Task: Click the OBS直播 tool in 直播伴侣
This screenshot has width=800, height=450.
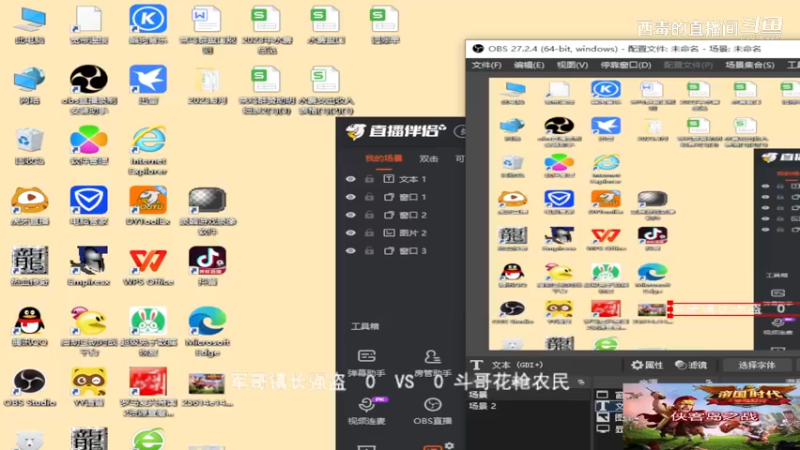Action: [432, 411]
